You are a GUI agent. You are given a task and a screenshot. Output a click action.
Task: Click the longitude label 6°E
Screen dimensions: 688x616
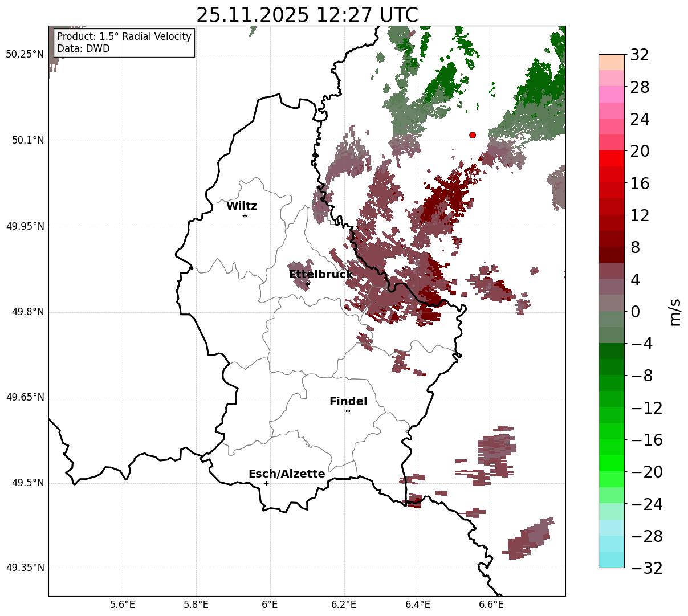pyautogui.click(x=270, y=605)
